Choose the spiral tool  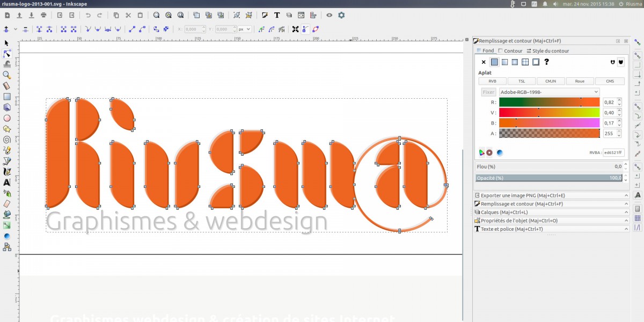click(7, 140)
